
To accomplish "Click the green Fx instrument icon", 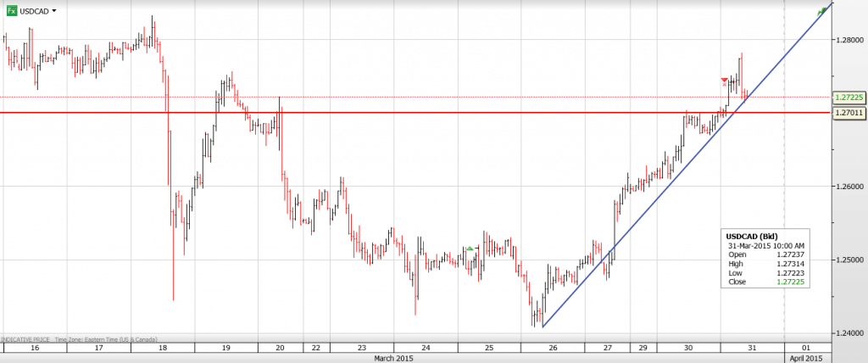I will pyautogui.click(x=9, y=11).
